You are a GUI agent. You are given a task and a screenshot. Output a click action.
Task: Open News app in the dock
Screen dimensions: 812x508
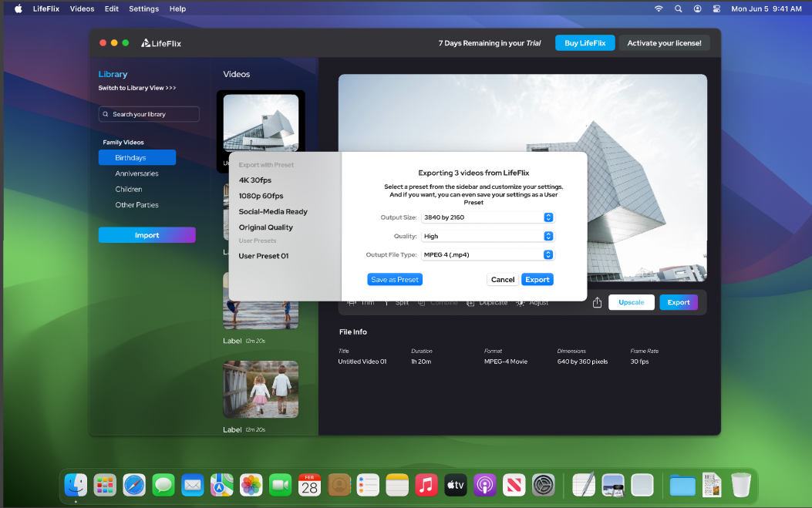pos(514,486)
